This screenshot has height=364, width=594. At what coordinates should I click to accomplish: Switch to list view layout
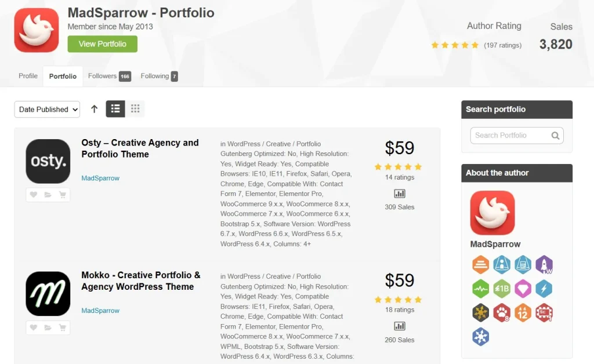point(115,109)
